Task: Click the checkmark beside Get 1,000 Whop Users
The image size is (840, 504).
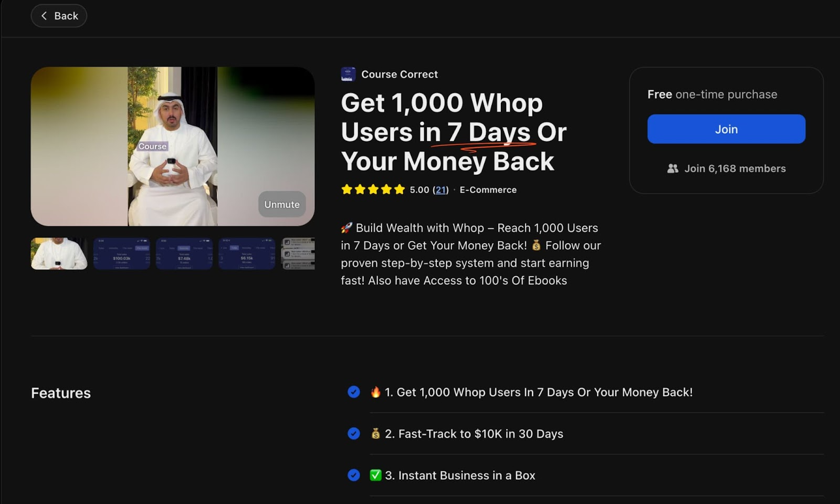Action: 354,392
